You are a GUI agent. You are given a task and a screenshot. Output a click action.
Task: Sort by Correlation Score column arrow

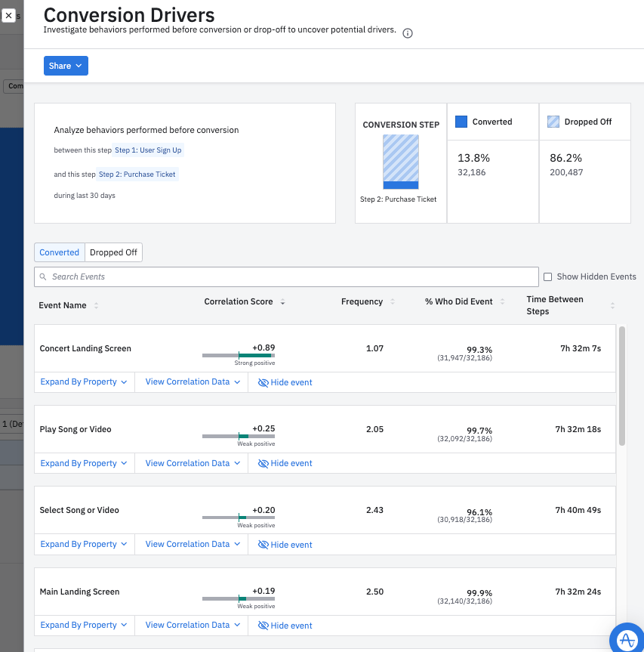[282, 302]
